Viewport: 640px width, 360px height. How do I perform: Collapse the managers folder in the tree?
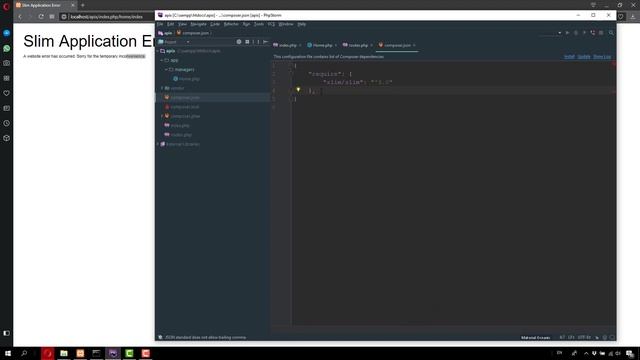166,70
